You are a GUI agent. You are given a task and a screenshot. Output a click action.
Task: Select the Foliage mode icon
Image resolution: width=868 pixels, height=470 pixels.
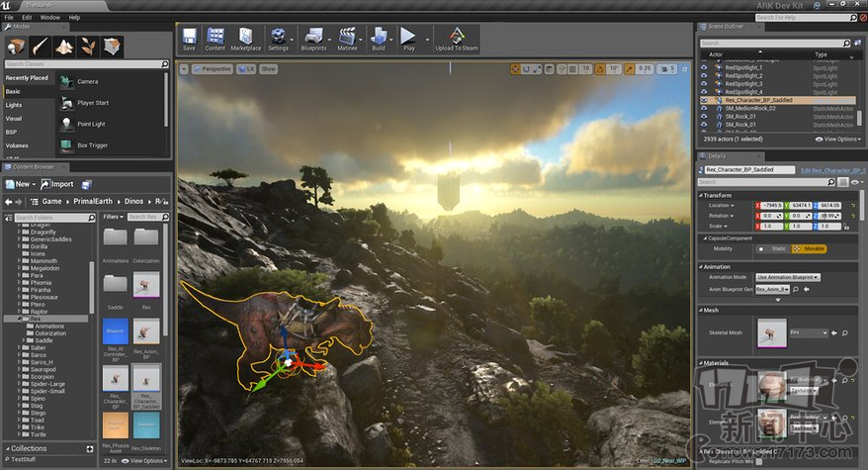tap(88, 46)
